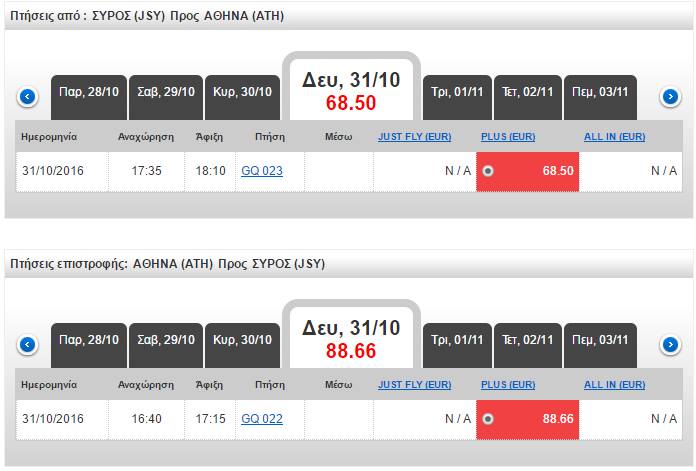Click previous dates arrow in return flights

tap(28, 345)
